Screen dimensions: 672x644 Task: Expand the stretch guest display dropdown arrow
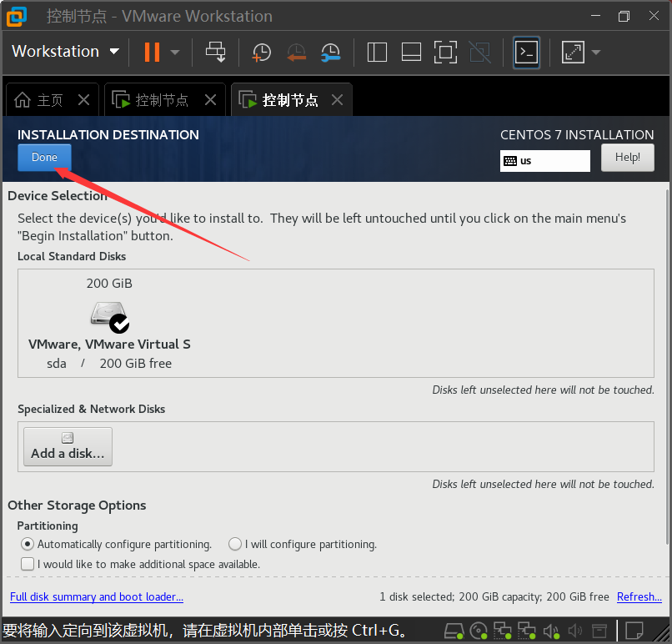click(596, 52)
